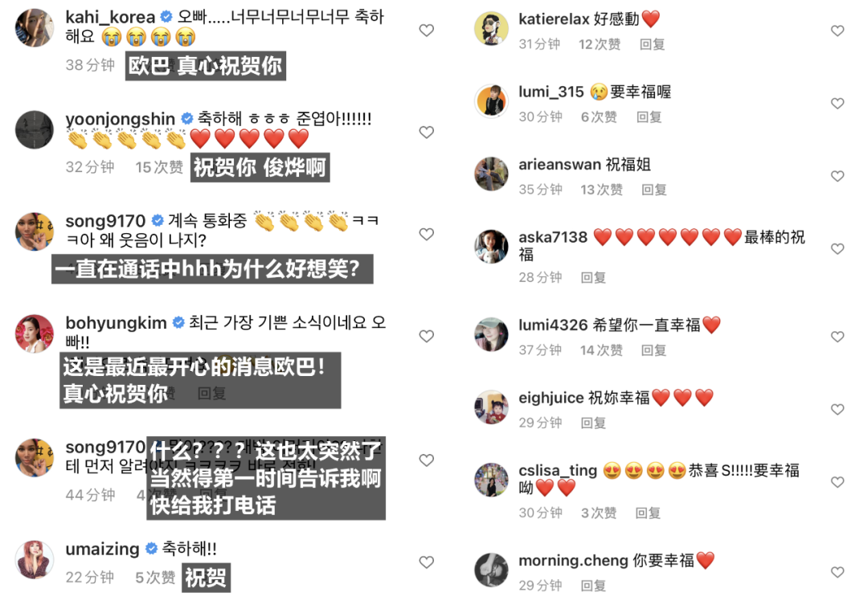Open bohyungkim's profile picture
The image size is (868, 601).
(35, 333)
